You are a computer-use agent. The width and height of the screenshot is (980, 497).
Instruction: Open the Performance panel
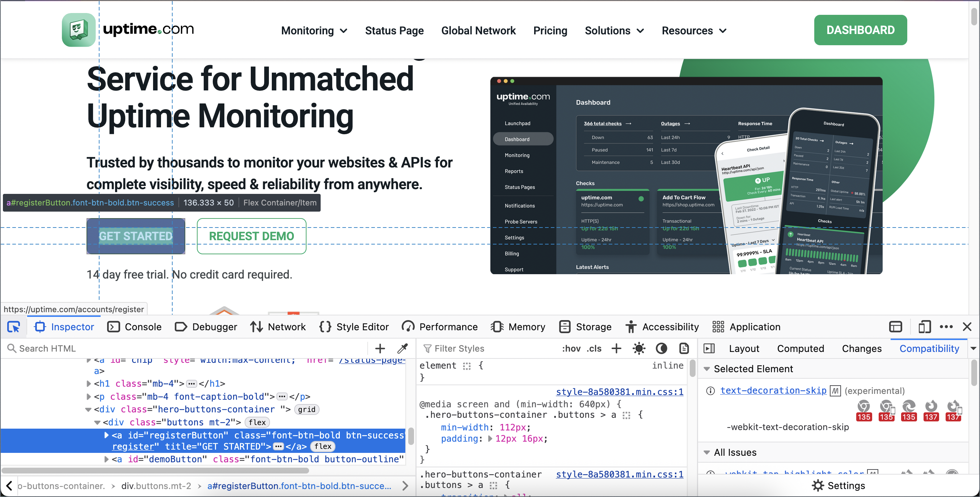[x=440, y=327]
